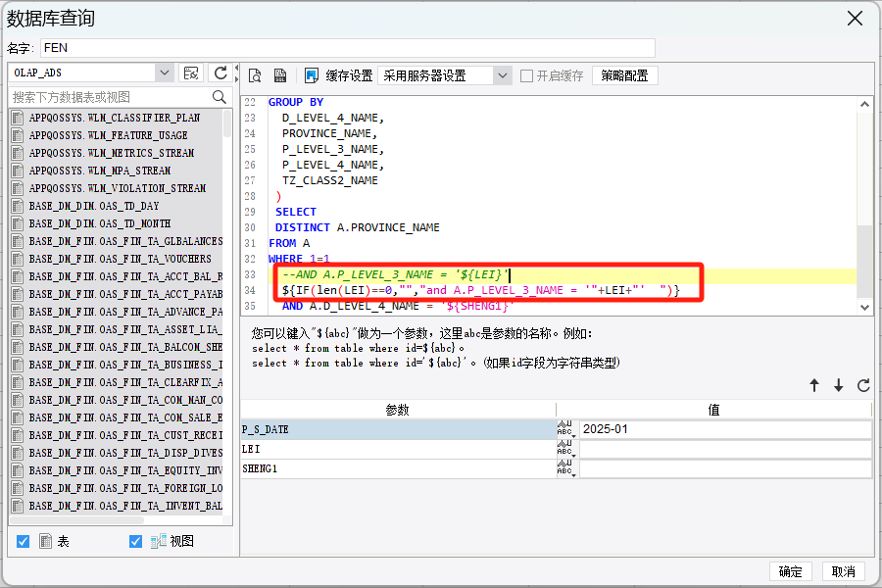Screen dimensions: 882x588
Task: Click the SHENG1 parameter value field
Action: point(725,468)
